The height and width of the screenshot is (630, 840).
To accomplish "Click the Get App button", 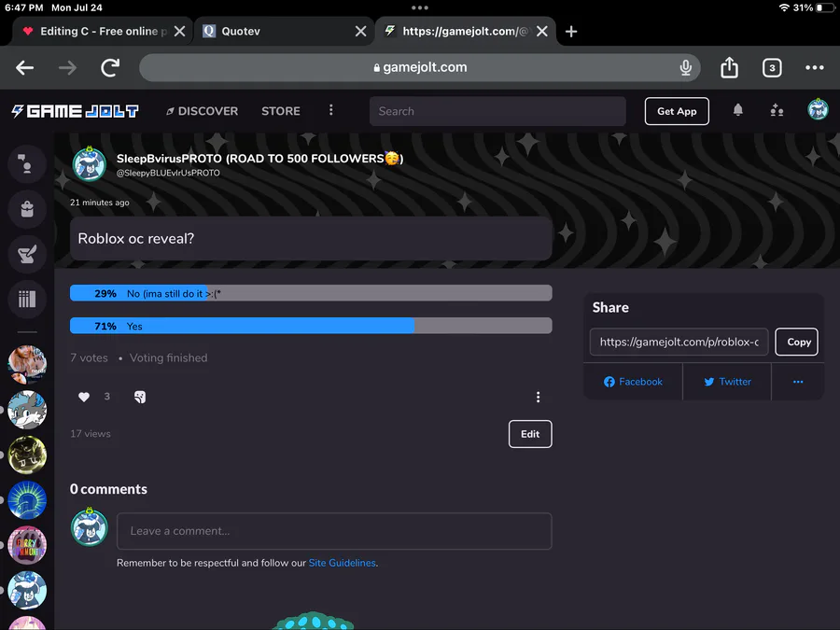I will click(x=677, y=111).
